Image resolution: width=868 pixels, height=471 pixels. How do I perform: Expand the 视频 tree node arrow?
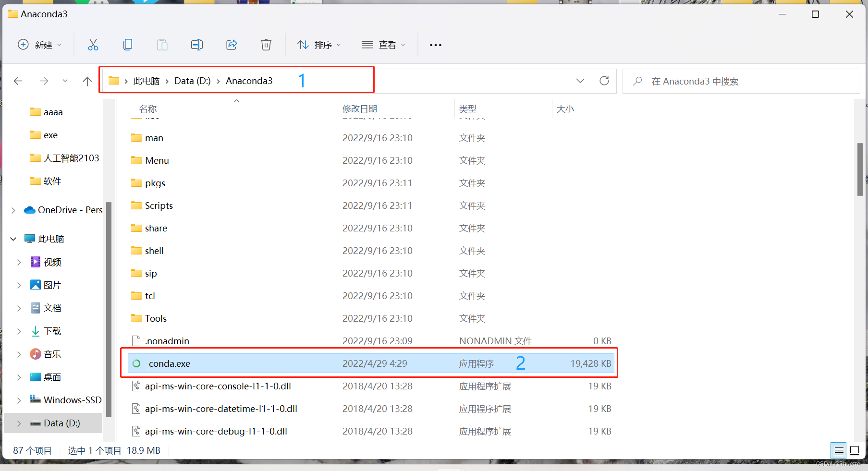coord(19,262)
